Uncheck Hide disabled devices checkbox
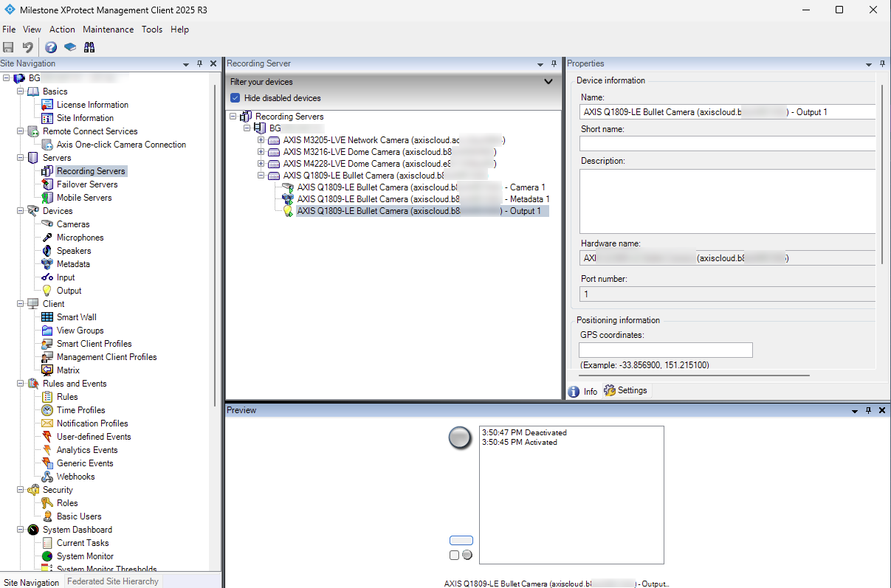Image resolution: width=891 pixels, height=588 pixels. click(235, 98)
